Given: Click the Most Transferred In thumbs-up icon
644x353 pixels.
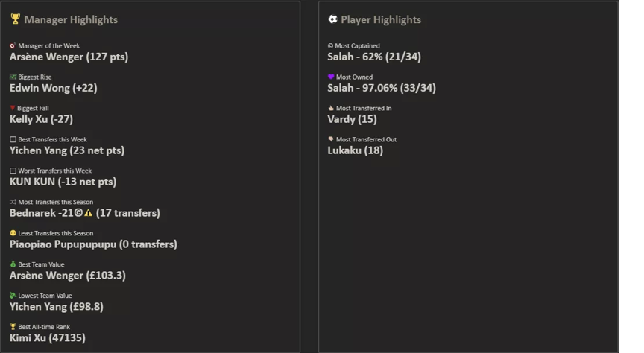Looking at the screenshot, I should coord(331,108).
